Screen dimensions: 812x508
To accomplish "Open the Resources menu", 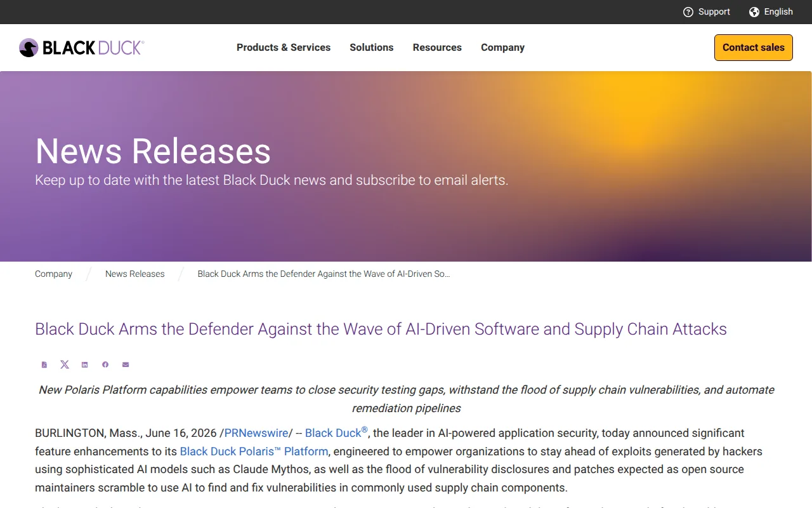I will click(x=437, y=48).
